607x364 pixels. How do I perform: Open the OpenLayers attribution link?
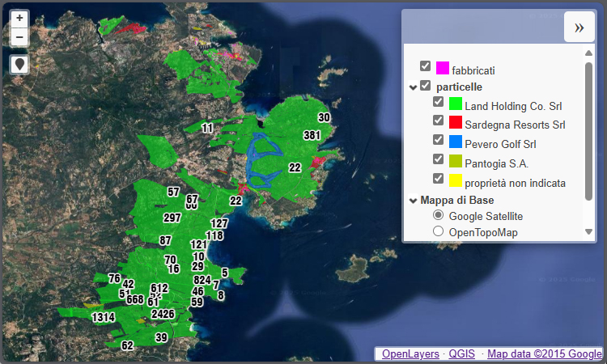(x=410, y=353)
